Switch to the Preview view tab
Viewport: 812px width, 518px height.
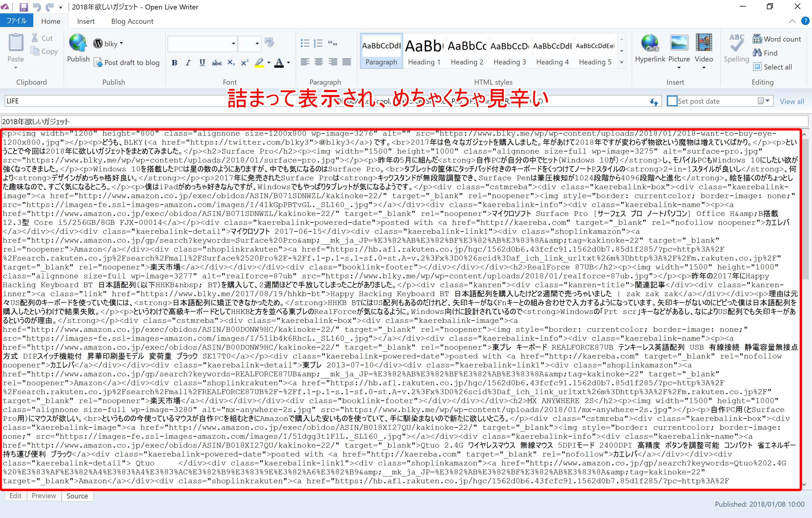[44, 495]
